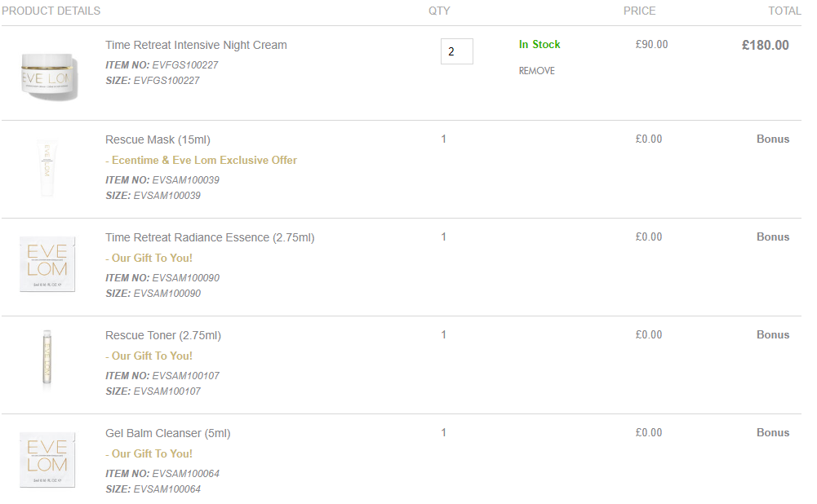817x504 pixels.
Task: Open the Gel Balm Cleanser (5ml) title
Action: click(168, 434)
